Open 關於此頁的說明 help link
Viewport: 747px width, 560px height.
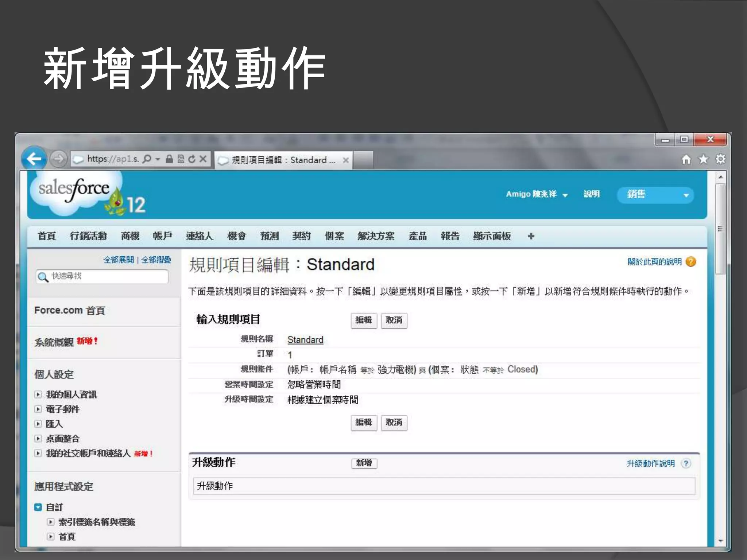point(655,262)
